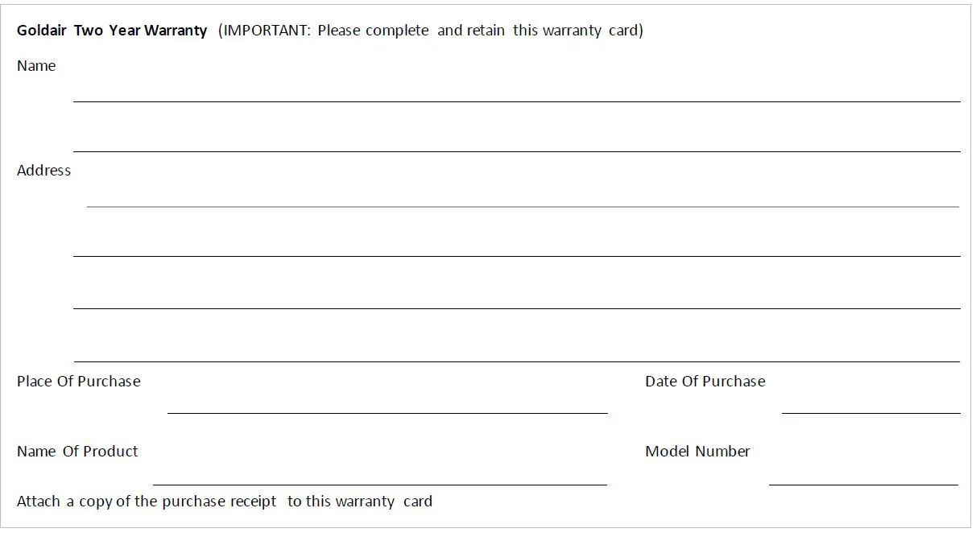Click the Place Of Purchase label
Viewport: 980px width, 541px height.
78,382
